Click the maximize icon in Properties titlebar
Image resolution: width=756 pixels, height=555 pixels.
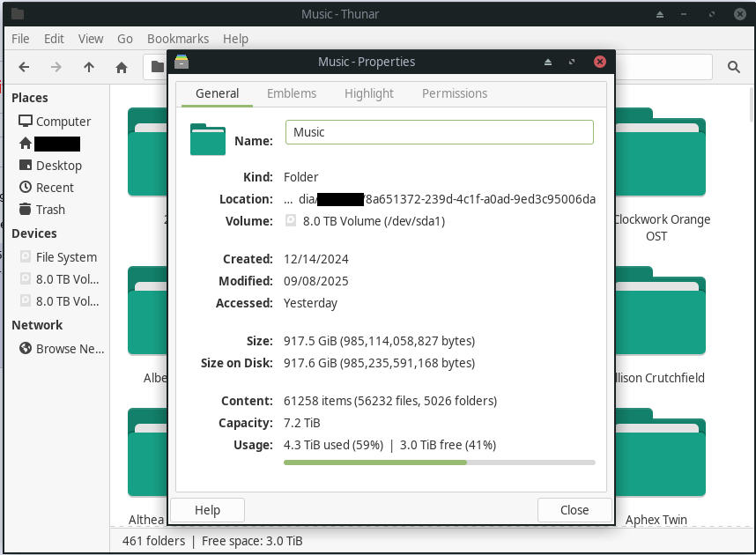[x=572, y=62]
